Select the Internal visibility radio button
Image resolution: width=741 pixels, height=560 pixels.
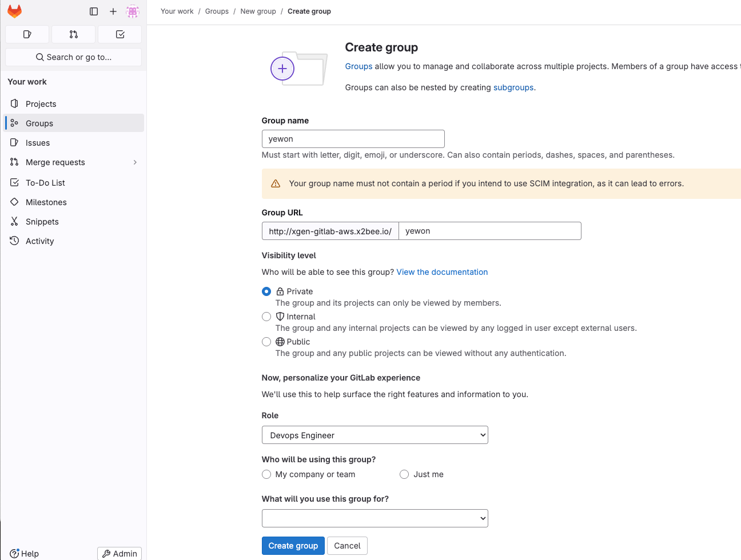coord(266,317)
